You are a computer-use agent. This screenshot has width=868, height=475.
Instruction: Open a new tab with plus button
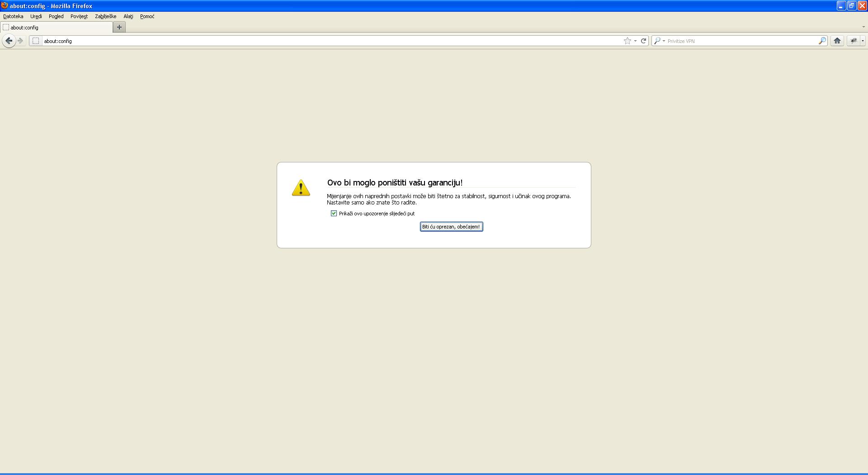point(119,27)
